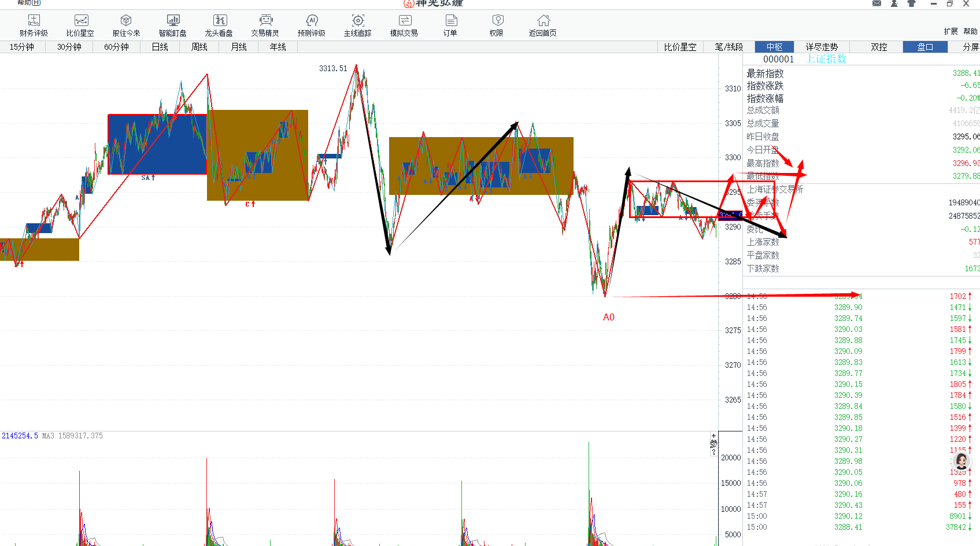Click the MA3 1589317.375 volume indicator label
Screen dimensions: 980x546
(72, 436)
